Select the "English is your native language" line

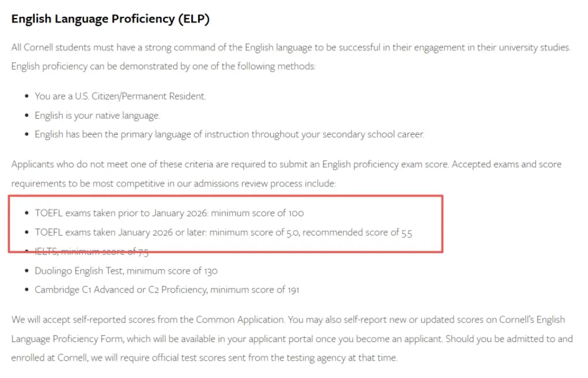[x=97, y=115]
